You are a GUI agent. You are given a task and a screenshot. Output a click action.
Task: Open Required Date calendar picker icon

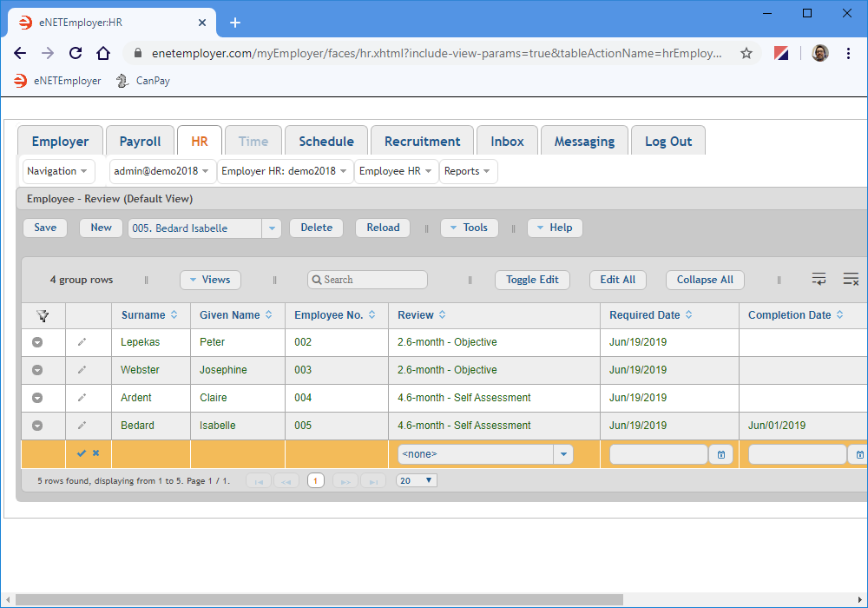pyautogui.click(x=720, y=454)
